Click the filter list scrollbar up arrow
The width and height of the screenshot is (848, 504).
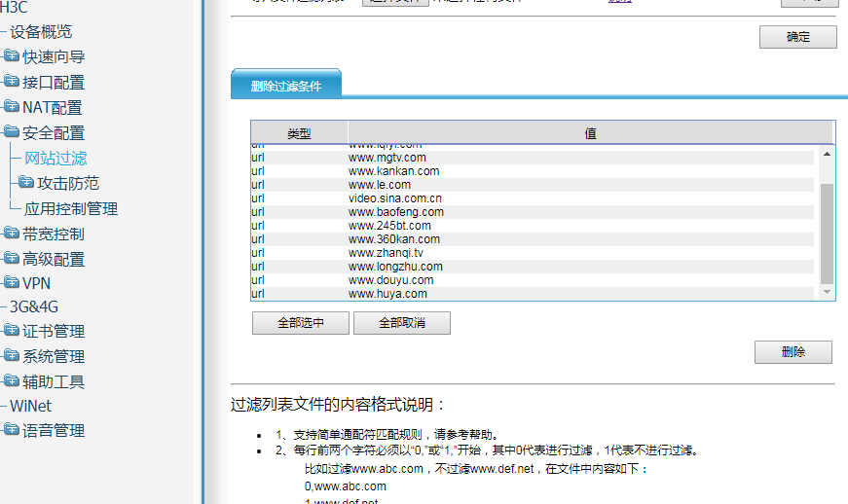tap(827, 155)
